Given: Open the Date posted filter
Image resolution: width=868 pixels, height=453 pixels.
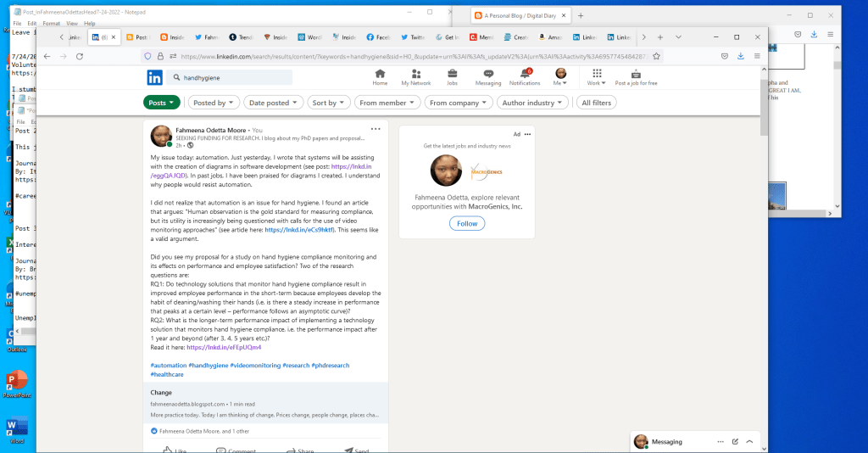Looking at the screenshot, I should [273, 103].
